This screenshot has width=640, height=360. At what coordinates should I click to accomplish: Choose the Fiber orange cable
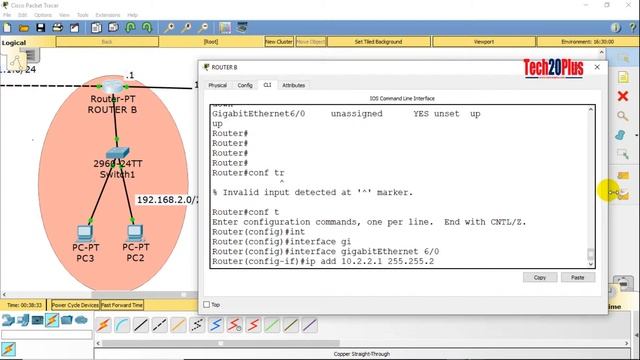pyautogui.click(x=178, y=325)
